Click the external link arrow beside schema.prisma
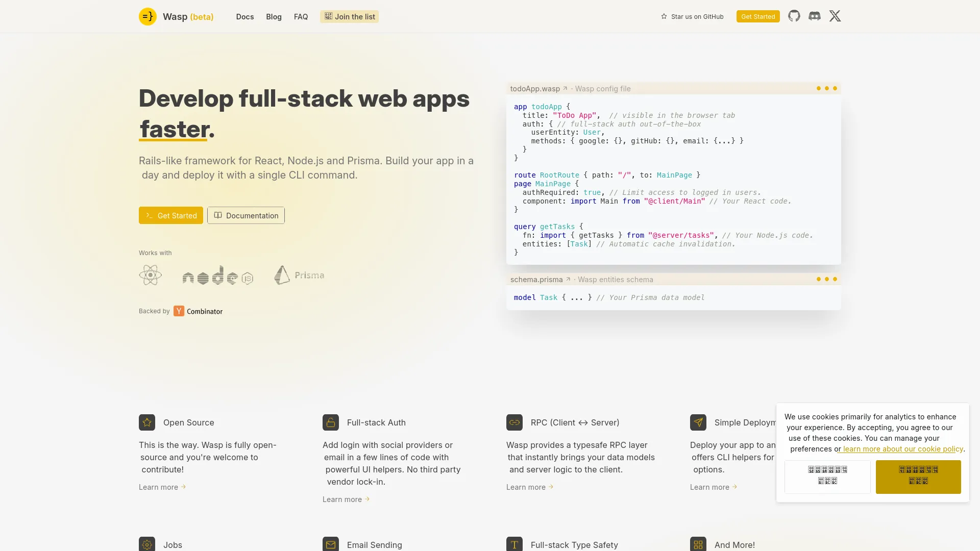The height and width of the screenshot is (551, 980). click(x=568, y=279)
